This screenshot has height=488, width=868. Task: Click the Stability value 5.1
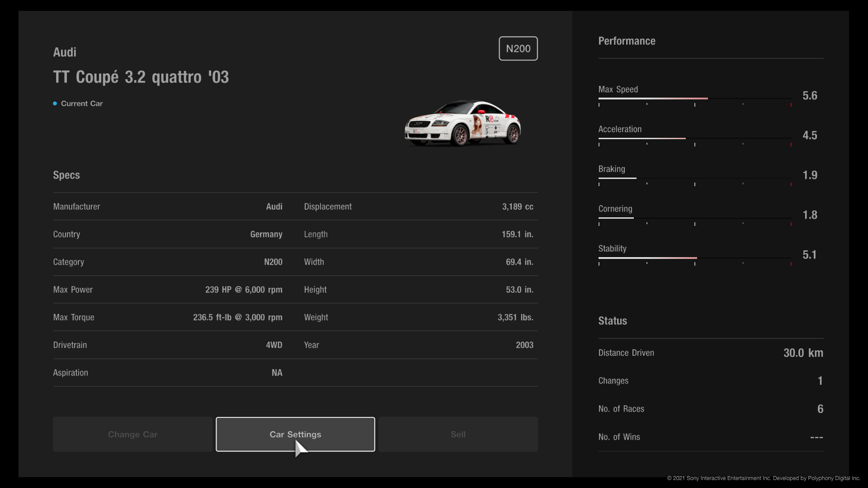click(810, 255)
